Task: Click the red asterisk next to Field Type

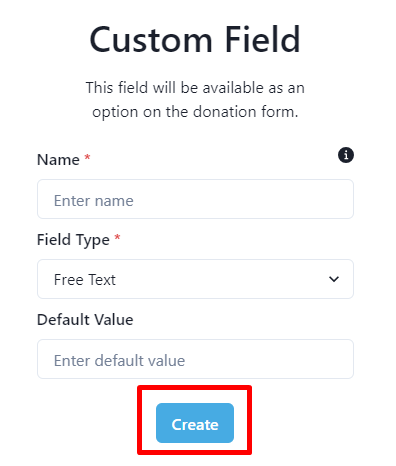Action: coord(117,237)
